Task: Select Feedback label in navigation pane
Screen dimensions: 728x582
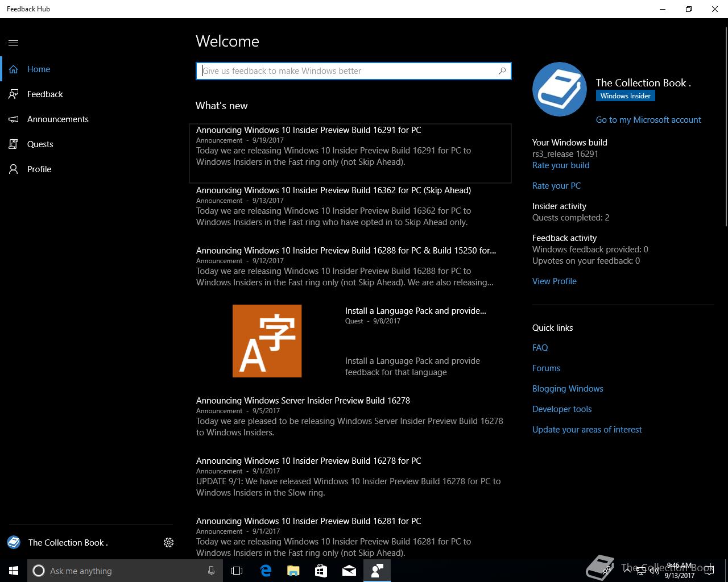Action: coord(45,94)
